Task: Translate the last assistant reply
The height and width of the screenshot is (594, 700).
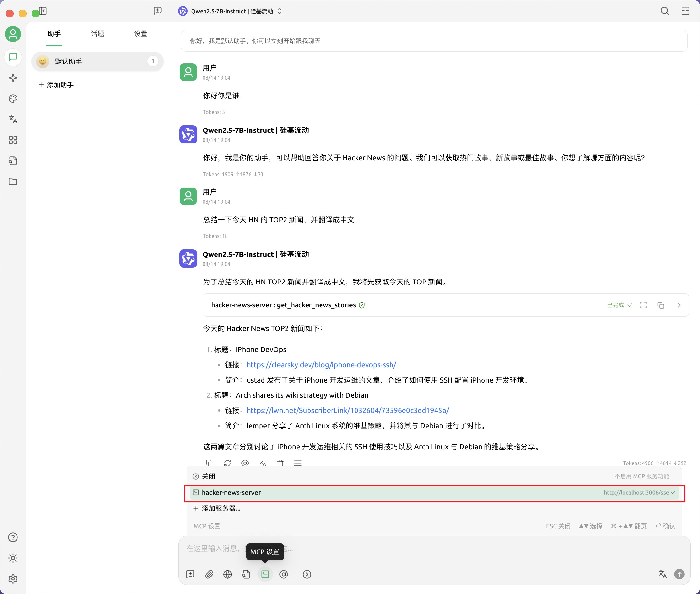Action: [263, 463]
